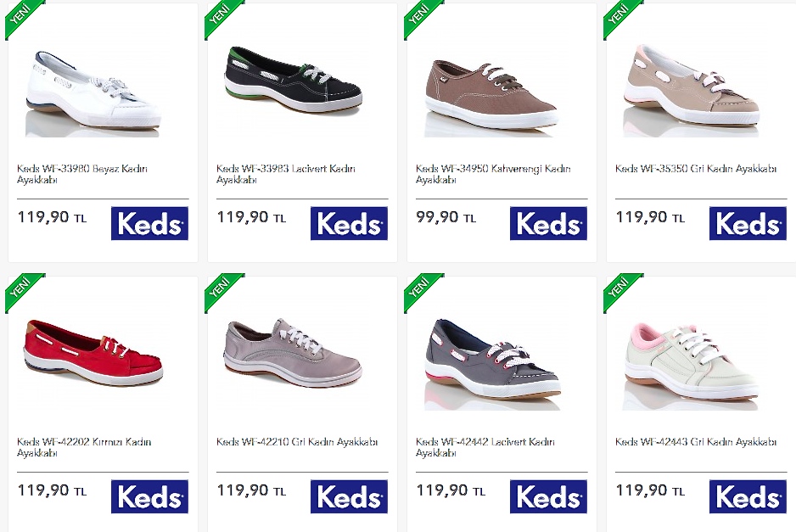Click the Keds logo under WF-42442 navy shoe
Screen dimensions: 796x532
pyautogui.click(x=549, y=496)
